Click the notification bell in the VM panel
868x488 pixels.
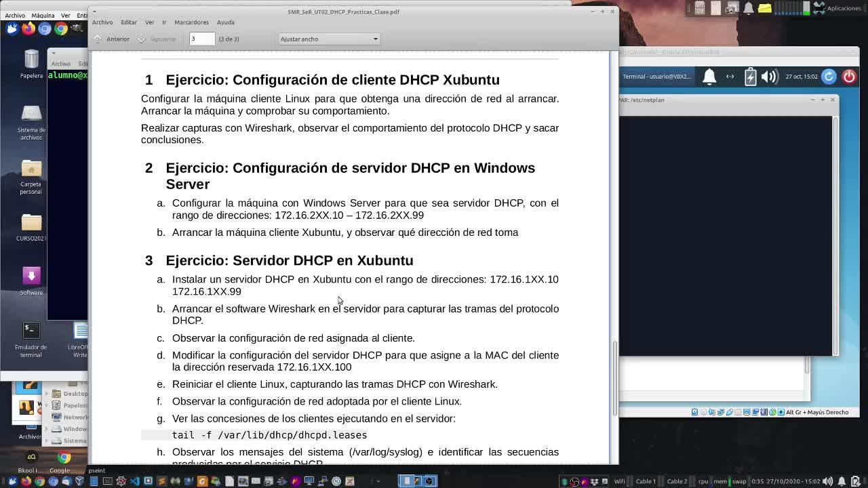click(x=709, y=77)
